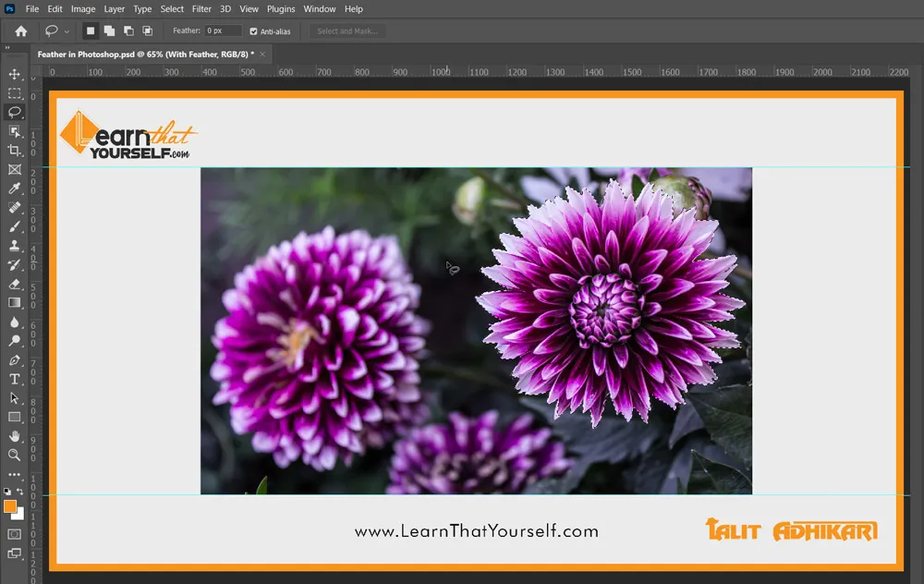Screen dimensions: 924x584
Task: Pick the Hand tool
Action: point(15,435)
